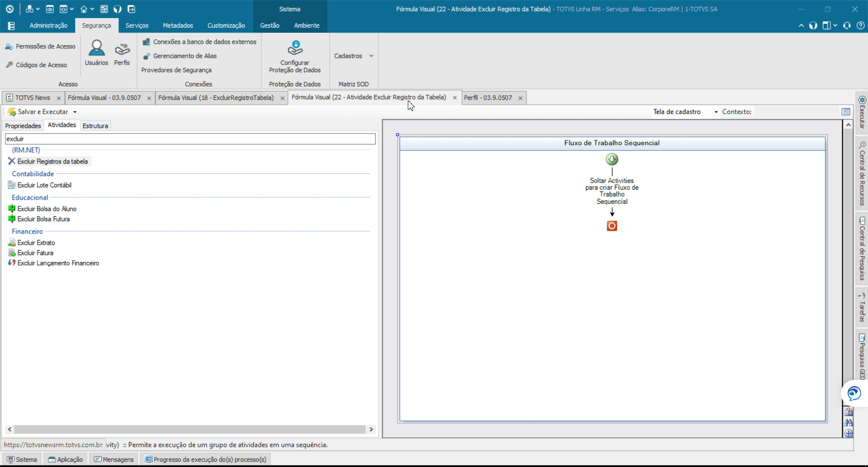Screen dimensions: 868x467
Task: Expand the modules icon dropdown arrow
Action: (38, 9)
